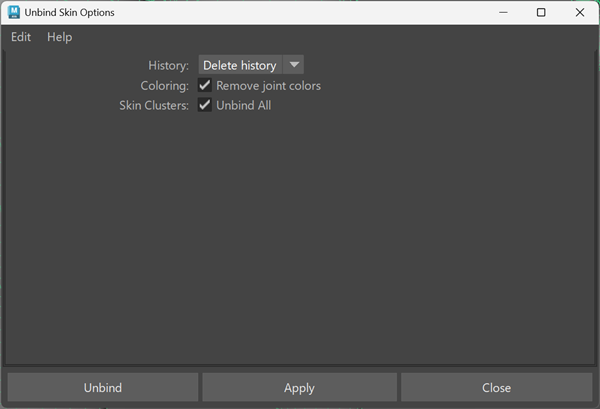Viewport: 600px width, 409px height.
Task: Uncheck the Remove joint colors checkbox
Action: tap(205, 85)
